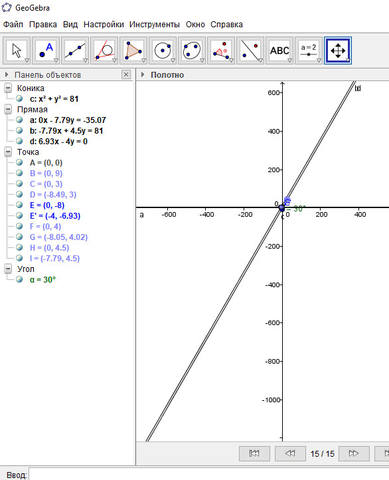The height and width of the screenshot is (480, 389).
Task: Collapse the Прямая group in object panel
Action: pyautogui.click(x=8, y=110)
